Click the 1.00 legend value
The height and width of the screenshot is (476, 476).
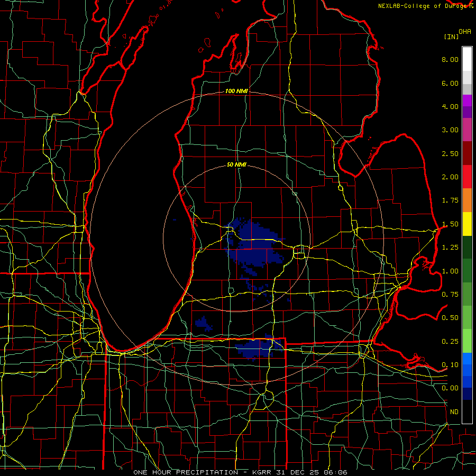pos(450,271)
